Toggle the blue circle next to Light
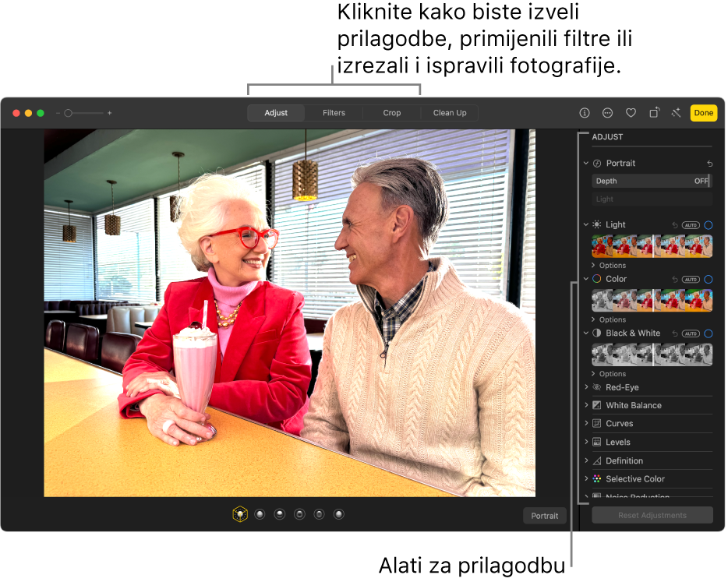 click(x=708, y=224)
